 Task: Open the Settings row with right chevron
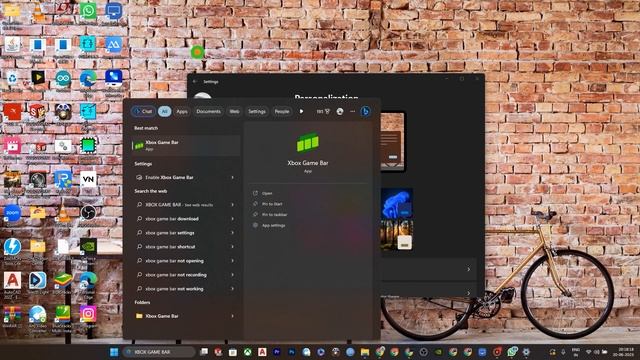[429, 269]
